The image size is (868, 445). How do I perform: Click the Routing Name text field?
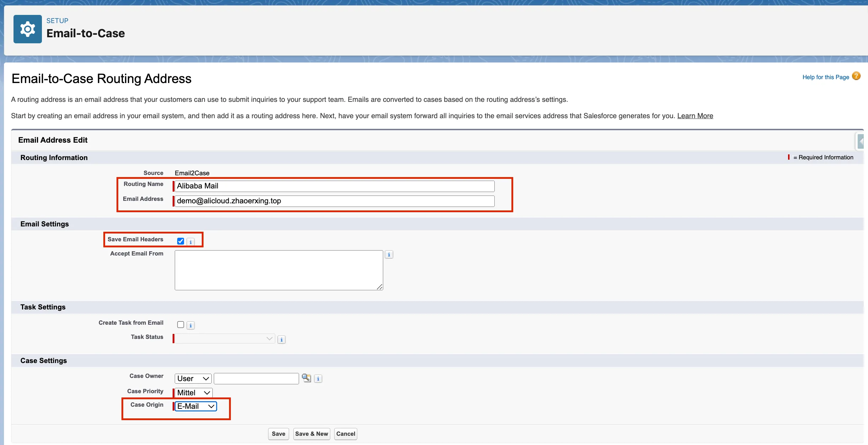(334, 186)
